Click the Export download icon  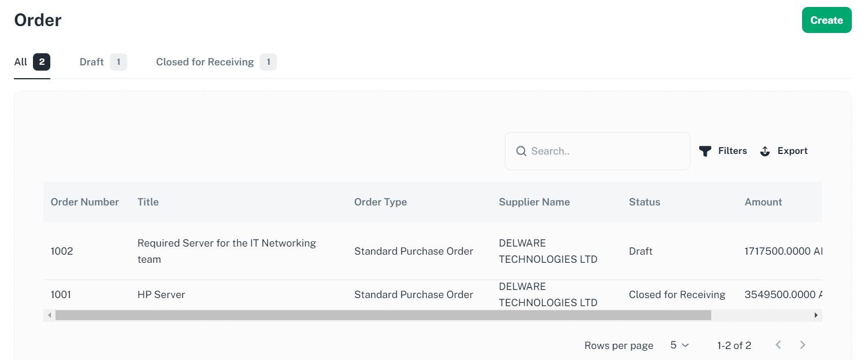tap(765, 150)
